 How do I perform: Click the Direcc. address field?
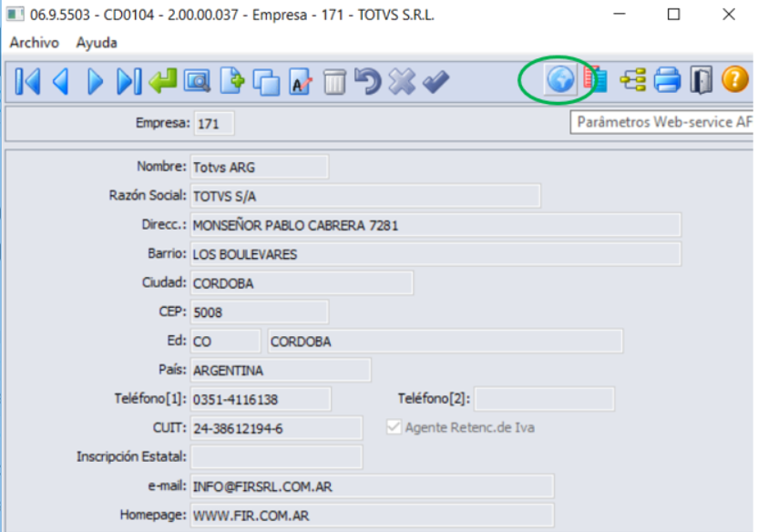tap(435, 225)
